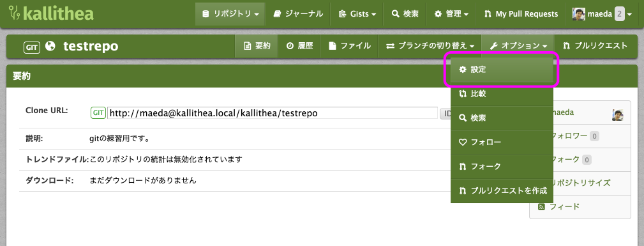
Task: Click the My Pull Requests icon
Action: 488,14
